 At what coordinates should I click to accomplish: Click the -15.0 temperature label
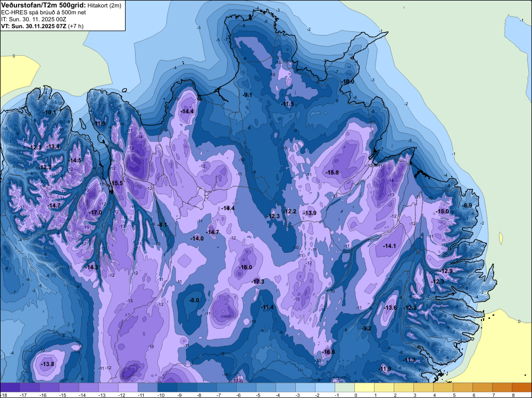tap(443, 211)
